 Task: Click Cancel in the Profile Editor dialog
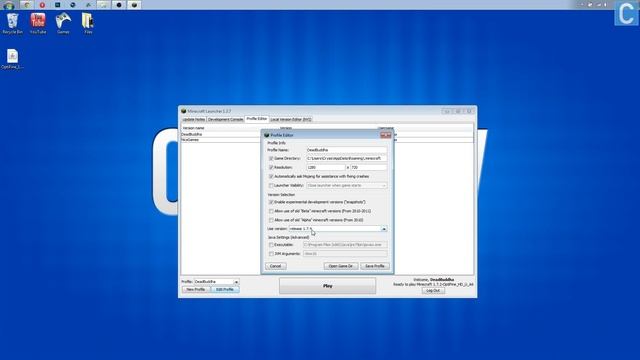click(276, 266)
